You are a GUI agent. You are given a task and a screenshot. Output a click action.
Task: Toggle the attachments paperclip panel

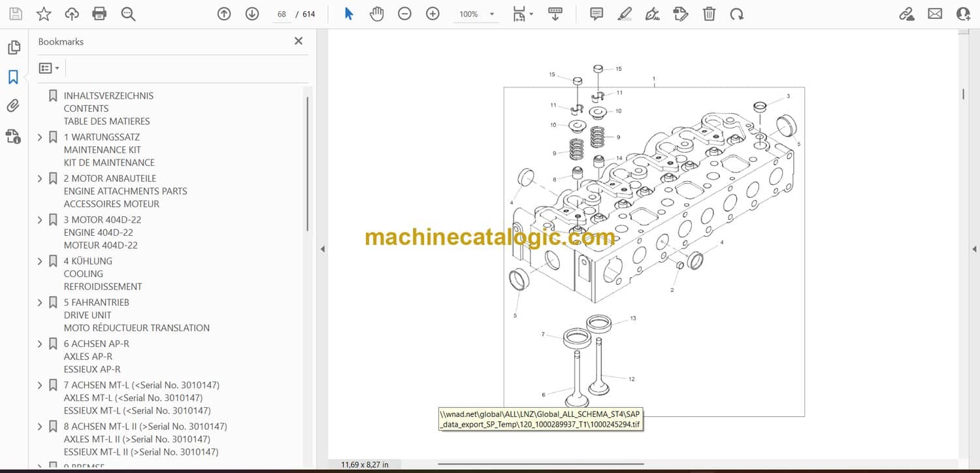pyautogui.click(x=13, y=106)
